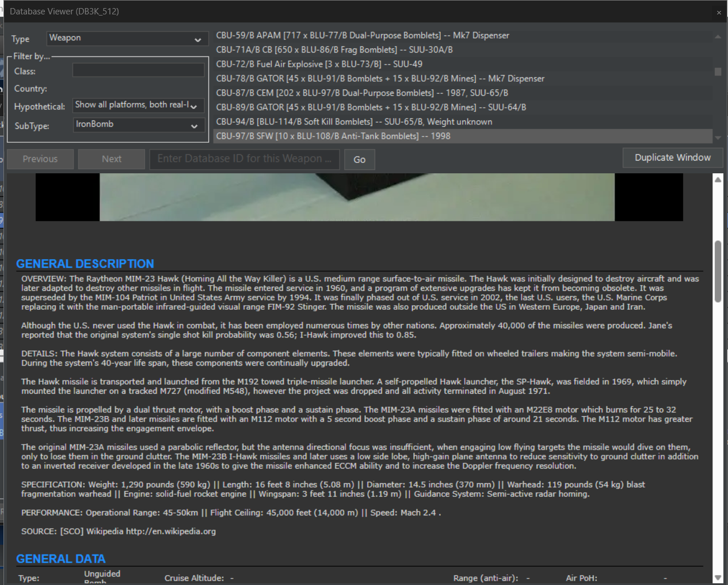Click the Range (anti-air) label
728x585 pixels.
[x=486, y=578]
